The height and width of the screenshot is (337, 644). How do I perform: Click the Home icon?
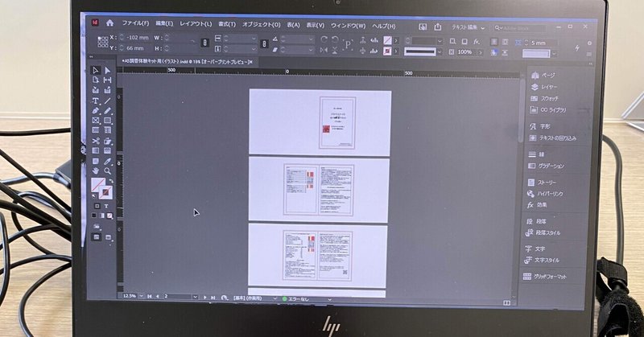click(109, 23)
